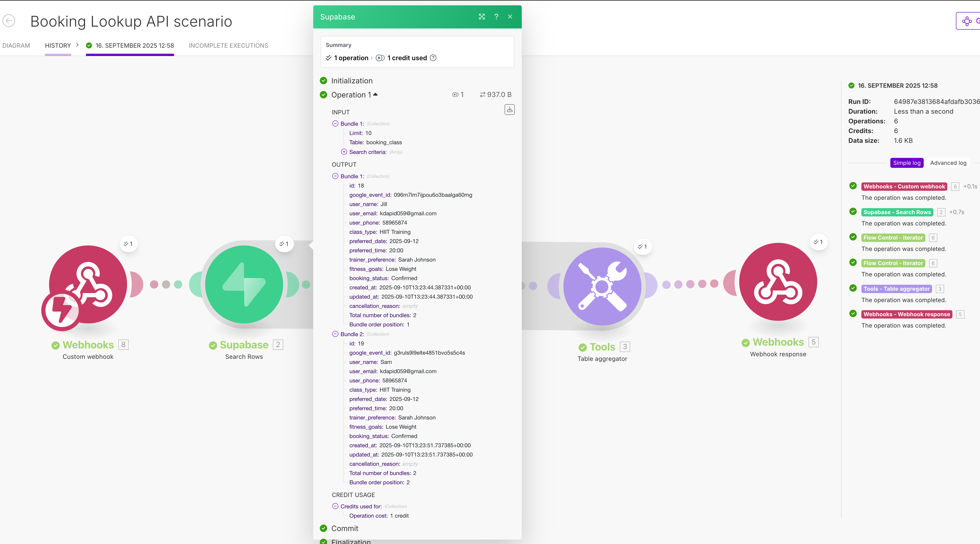Collapse OUTPUT Bundle 1

coord(335,176)
